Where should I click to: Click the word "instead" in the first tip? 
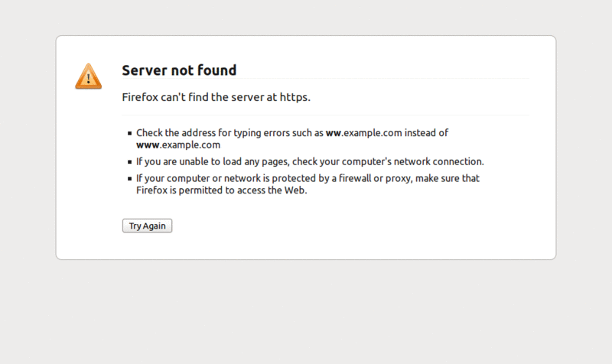point(420,133)
